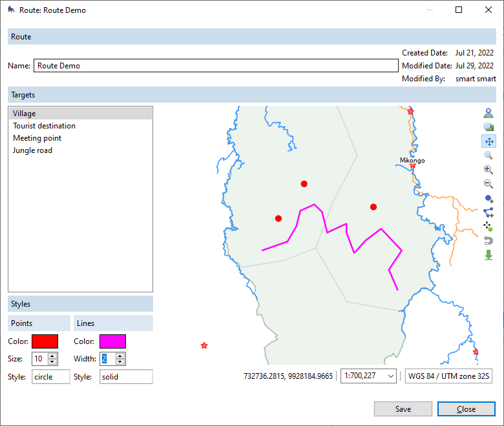Viewport: 504px width, 426px height.
Task: Click the map marker basemap icon
Action: [x=488, y=114]
